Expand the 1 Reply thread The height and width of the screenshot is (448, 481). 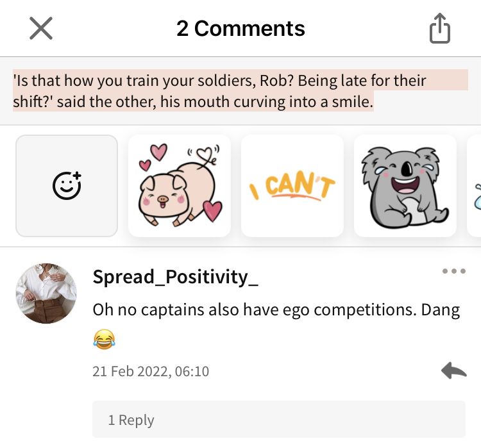pyautogui.click(x=279, y=419)
